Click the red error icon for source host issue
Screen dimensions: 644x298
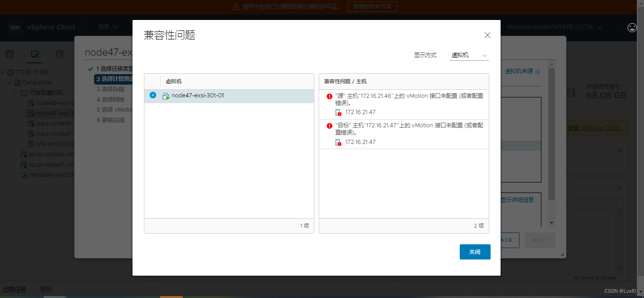point(330,96)
